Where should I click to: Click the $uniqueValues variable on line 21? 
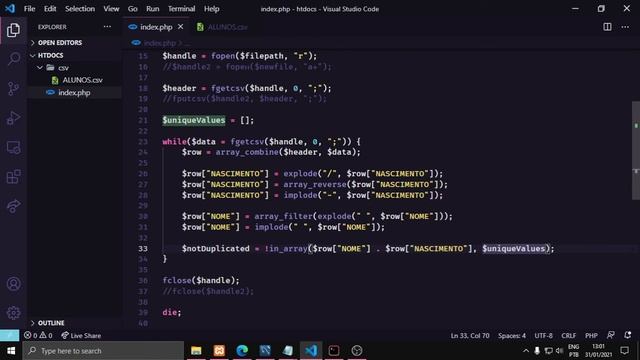[193, 120]
